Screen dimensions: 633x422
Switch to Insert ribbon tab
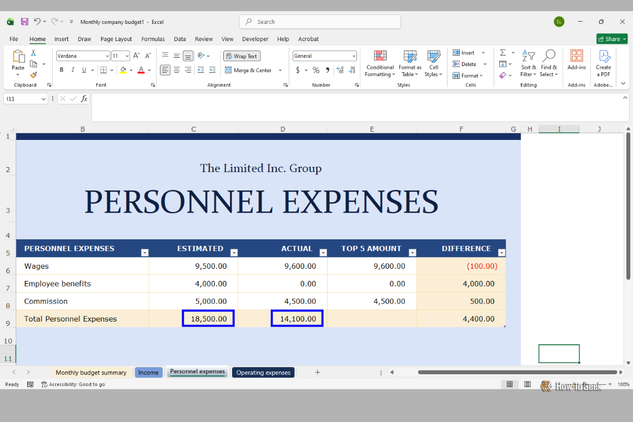pos(61,39)
